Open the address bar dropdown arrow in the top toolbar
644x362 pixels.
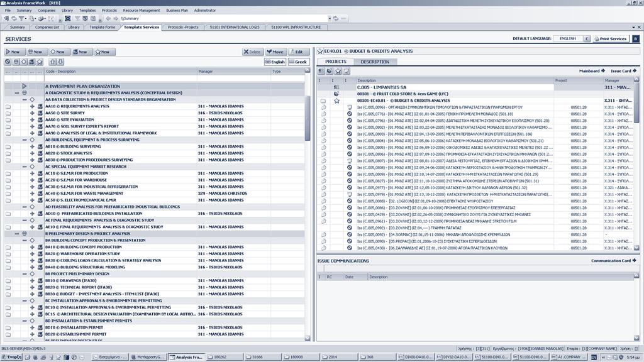click(330, 18)
